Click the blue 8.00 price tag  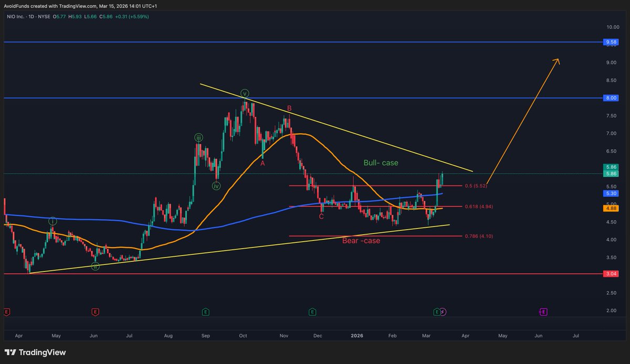click(x=610, y=98)
